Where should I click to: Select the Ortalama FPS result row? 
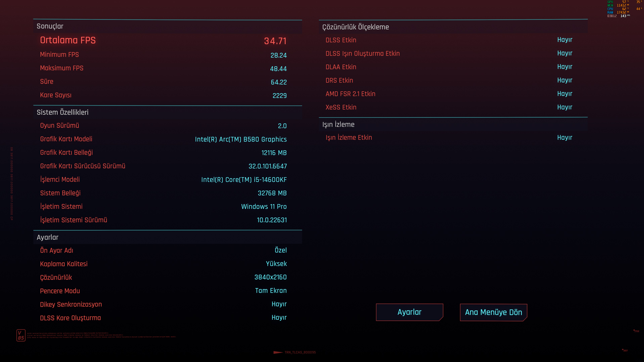coord(163,40)
